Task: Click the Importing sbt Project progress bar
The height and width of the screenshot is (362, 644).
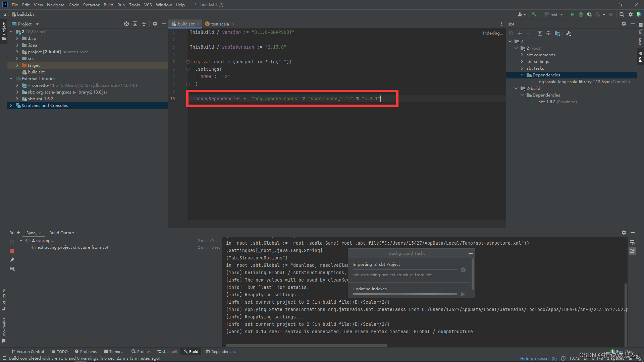Action: click(x=405, y=269)
